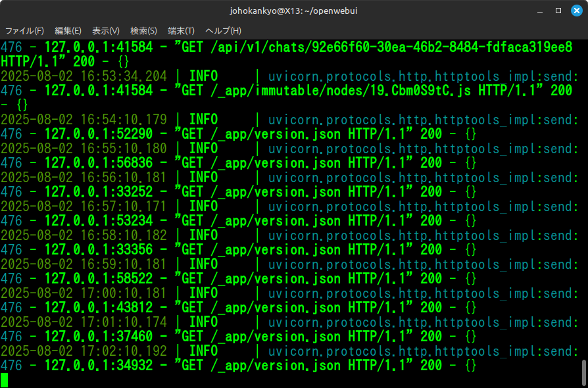588x388 pixels.
Task: Maximize the terminal window
Action: [x=558, y=11]
